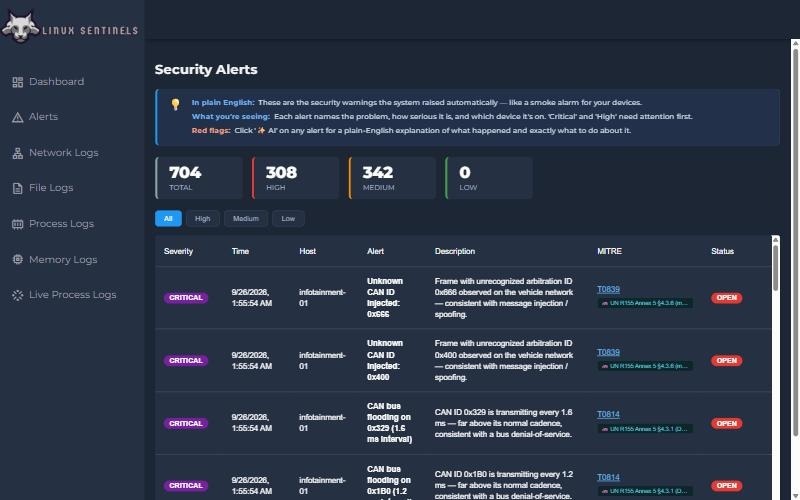Click the page vertical scrollbar thumb
Image resolution: width=800 pixels, height=500 pixels.
pyautogui.click(x=795, y=242)
